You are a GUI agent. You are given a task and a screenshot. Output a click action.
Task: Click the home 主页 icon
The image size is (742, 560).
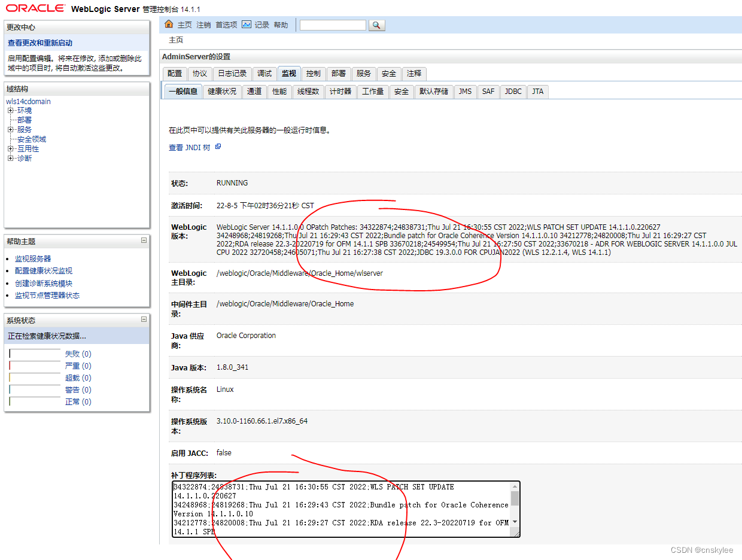169,25
